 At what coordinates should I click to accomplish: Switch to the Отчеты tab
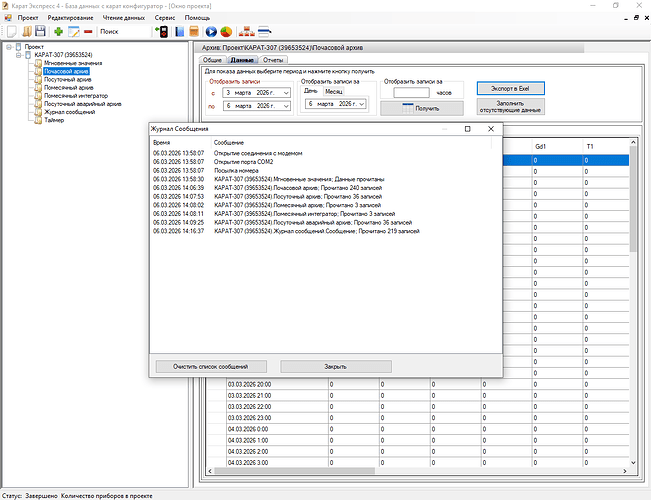point(274,61)
